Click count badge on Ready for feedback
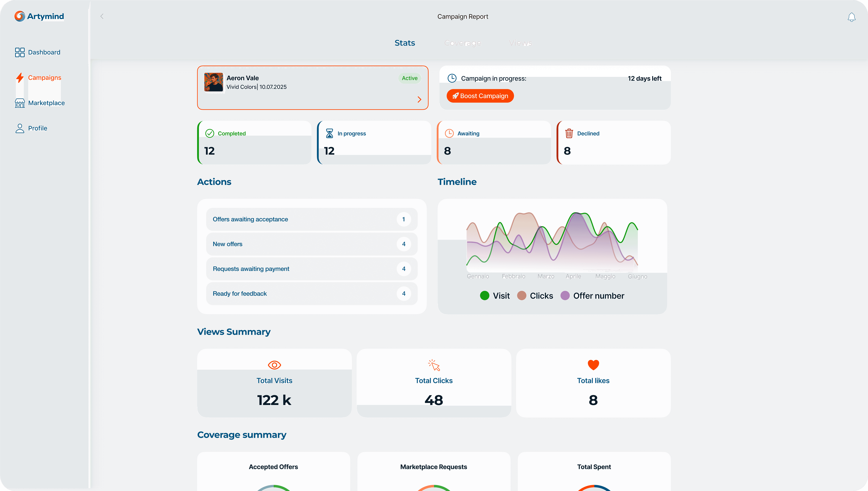Viewport: 868px width, 491px height. pos(404,294)
